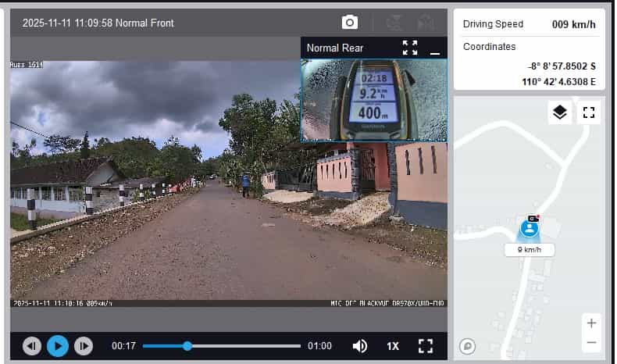
Task: Minimize the Normal Rear picture-in-picture
Action: point(435,50)
